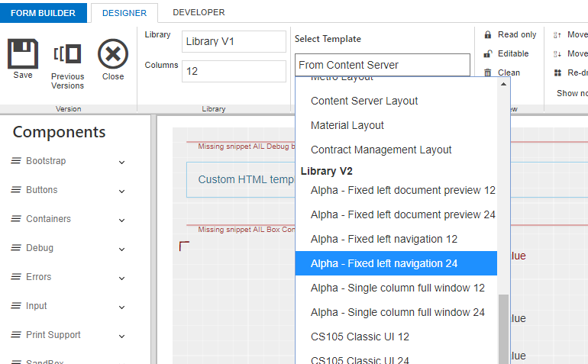Click the Clean trash bin icon
Screen dimensions: 588x364
click(x=488, y=73)
